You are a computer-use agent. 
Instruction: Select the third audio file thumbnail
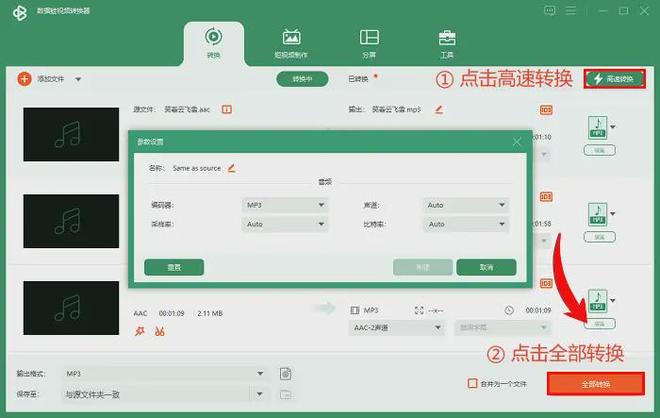(x=71, y=308)
